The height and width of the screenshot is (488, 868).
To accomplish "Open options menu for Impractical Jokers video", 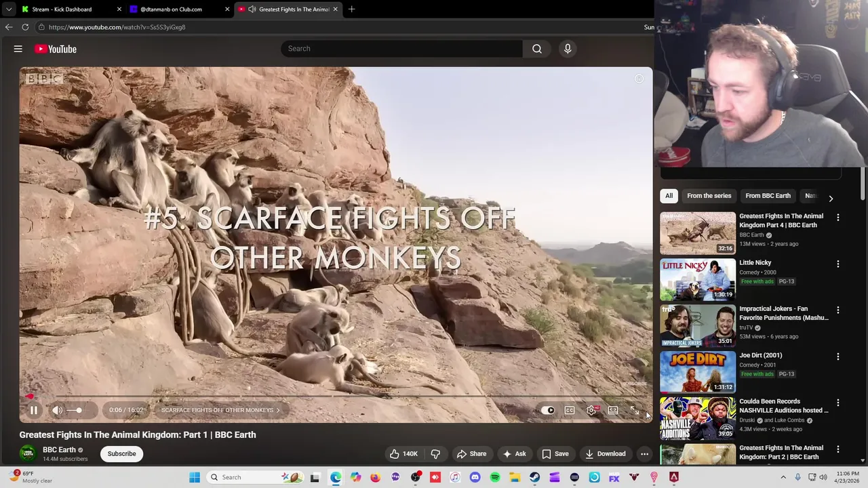I will point(838,310).
